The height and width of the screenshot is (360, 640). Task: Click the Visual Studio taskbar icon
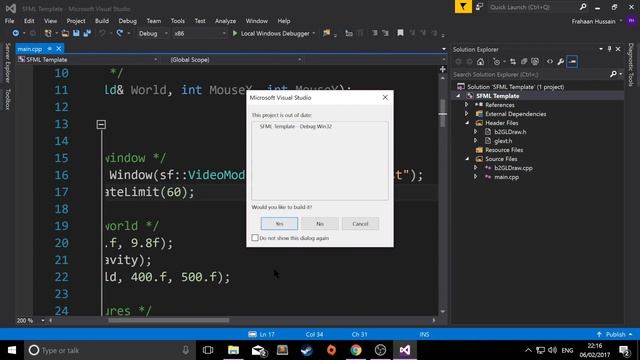pos(405,350)
